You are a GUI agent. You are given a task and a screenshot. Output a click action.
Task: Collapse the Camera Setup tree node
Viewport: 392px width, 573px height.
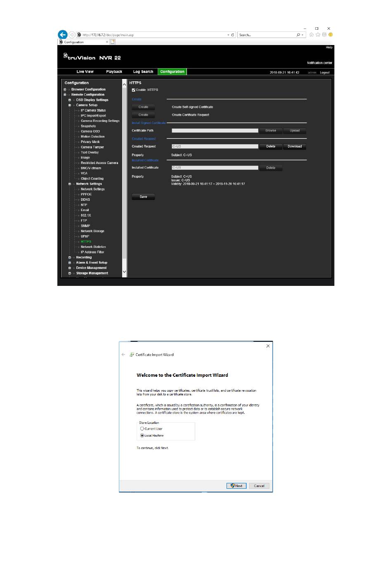70,105
